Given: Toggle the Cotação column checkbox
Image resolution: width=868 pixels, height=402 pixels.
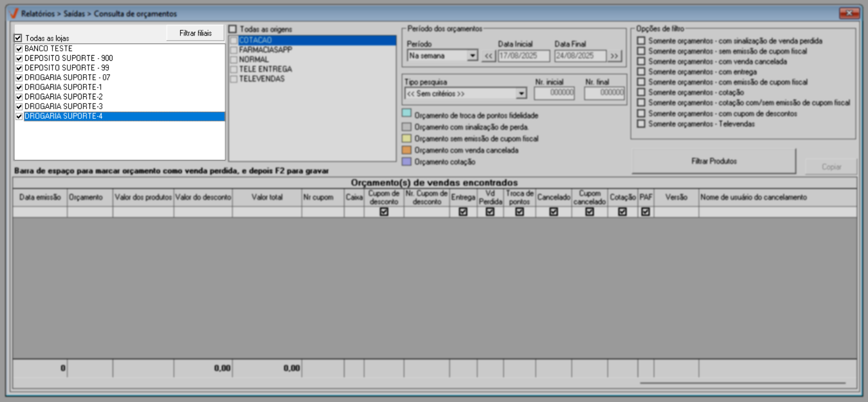Looking at the screenshot, I should (x=622, y=212).
